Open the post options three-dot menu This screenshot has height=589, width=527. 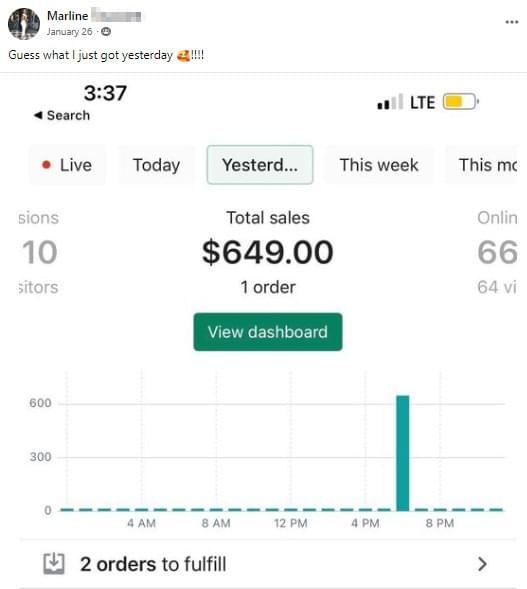(512, 22)
